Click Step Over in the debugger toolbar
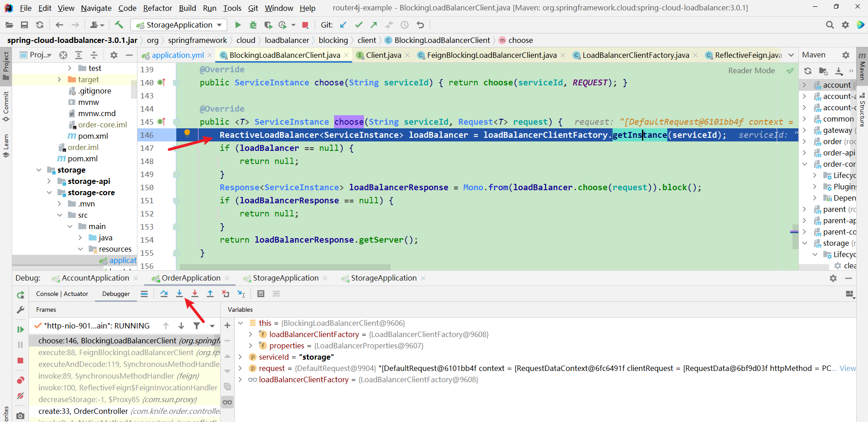Screen dimensions: 868x422 click(164, 294)
